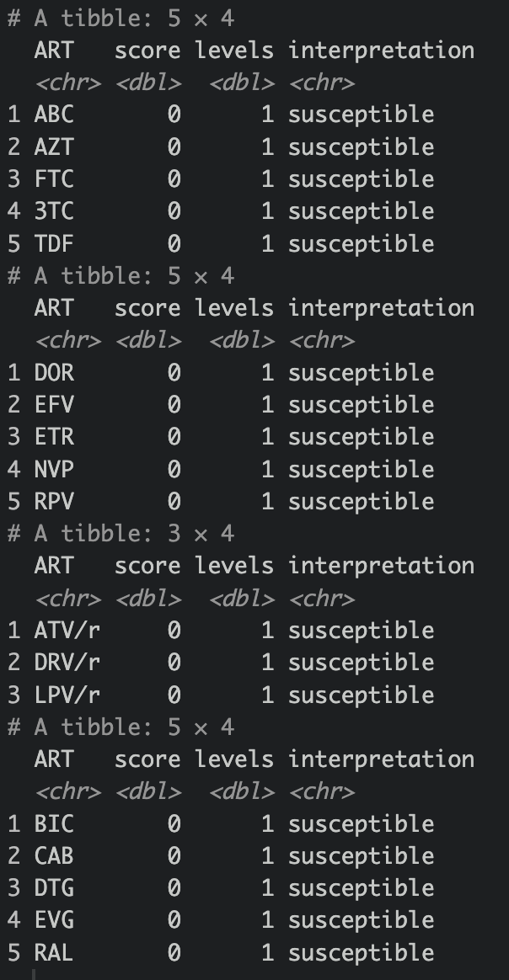Select the AZT row label
Screen dimensions: 509x980
pos(54,147)
